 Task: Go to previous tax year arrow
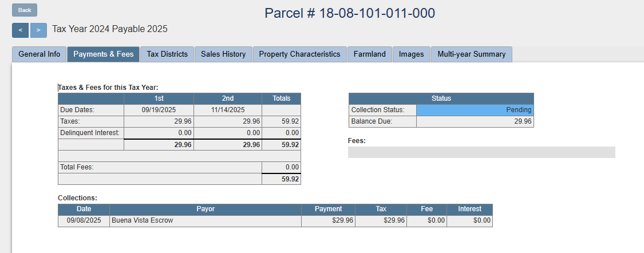click(20, 30)
